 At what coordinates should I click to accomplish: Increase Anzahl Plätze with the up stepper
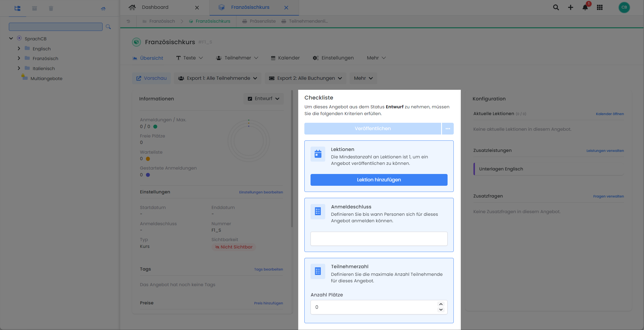click(441, 304)
